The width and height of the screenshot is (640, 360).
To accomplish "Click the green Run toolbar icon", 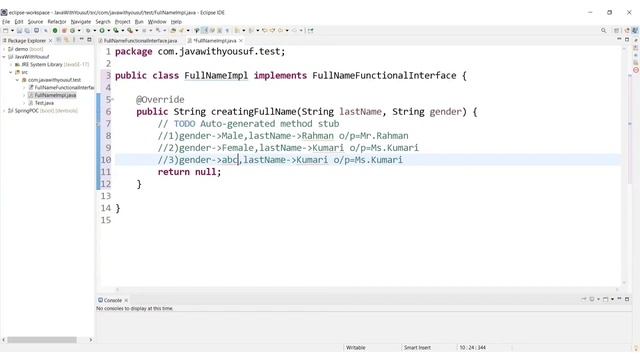I will tap(102, 30).
